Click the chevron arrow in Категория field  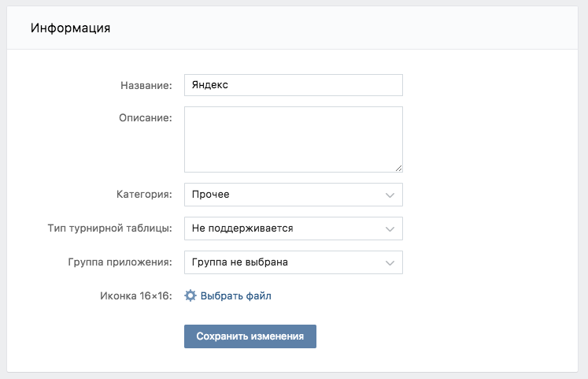point(390,195)
